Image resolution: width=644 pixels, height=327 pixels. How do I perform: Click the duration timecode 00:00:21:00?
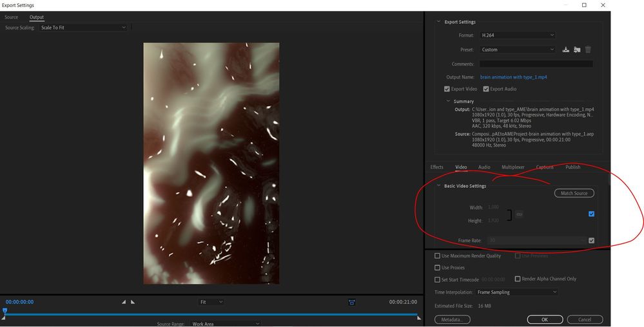tap(403, 302)
